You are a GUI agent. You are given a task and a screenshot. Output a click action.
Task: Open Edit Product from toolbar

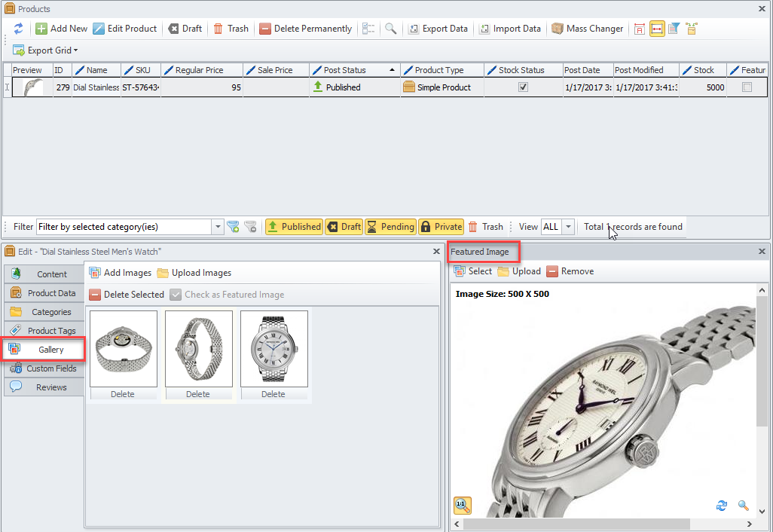(125, 29)
